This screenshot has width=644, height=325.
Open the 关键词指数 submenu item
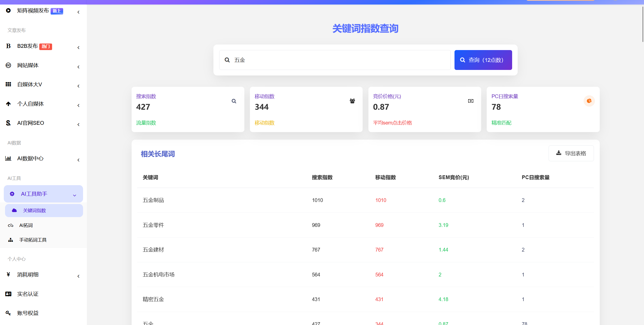(44, 211)
